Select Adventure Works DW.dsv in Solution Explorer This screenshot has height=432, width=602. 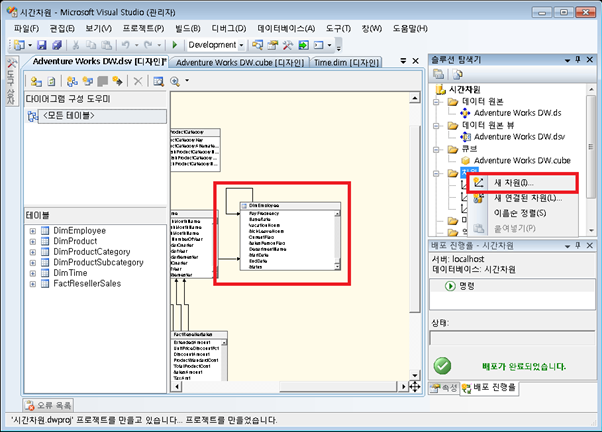coord(519,137)
